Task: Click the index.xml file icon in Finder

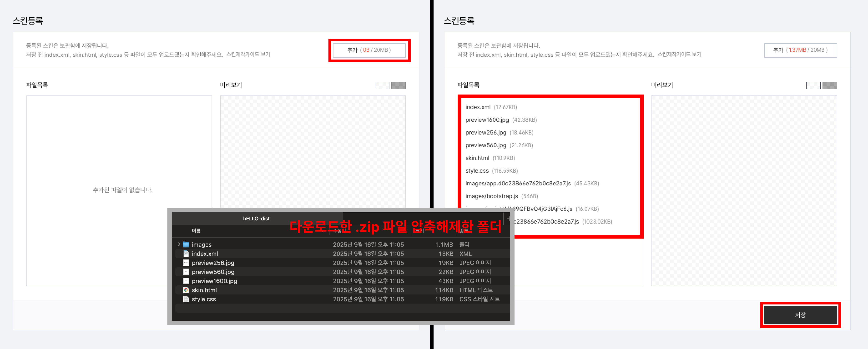Action: tap(186, 254)
